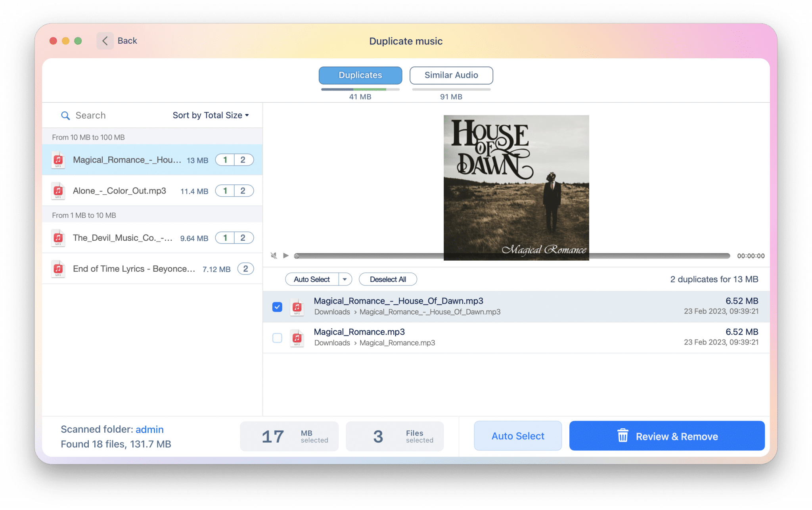Check the Magical_Romance.mp3 checkbox

pos(277,337)
